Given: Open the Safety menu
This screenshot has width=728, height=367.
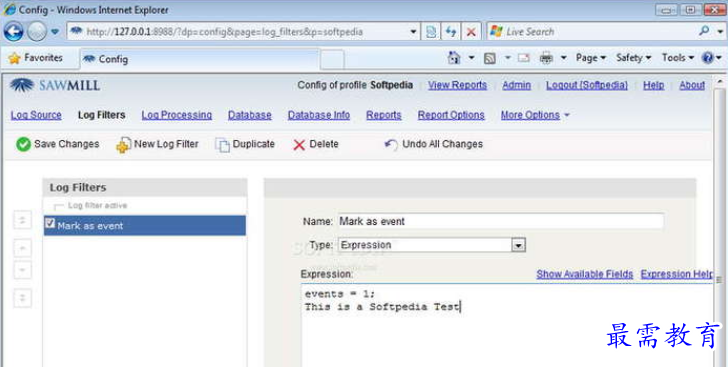Looking at the screenshot, I should click(x=633, y=58).
